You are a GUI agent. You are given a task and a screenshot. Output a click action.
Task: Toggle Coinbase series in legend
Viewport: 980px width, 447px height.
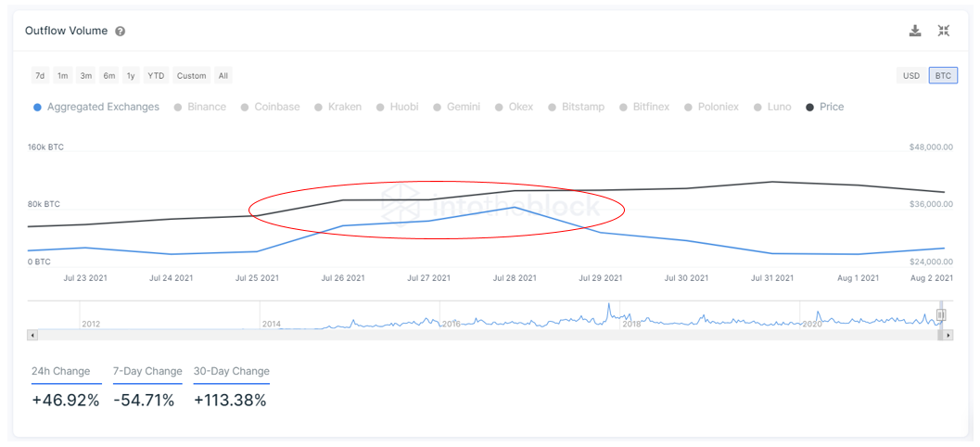click(270, 107)
